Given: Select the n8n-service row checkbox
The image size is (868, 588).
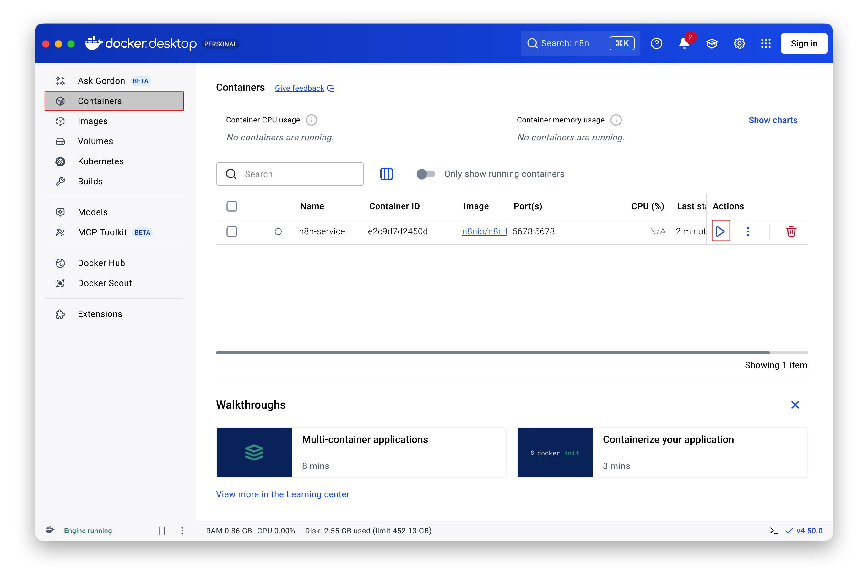Looking at the screenshot, I should click(231, 231).
